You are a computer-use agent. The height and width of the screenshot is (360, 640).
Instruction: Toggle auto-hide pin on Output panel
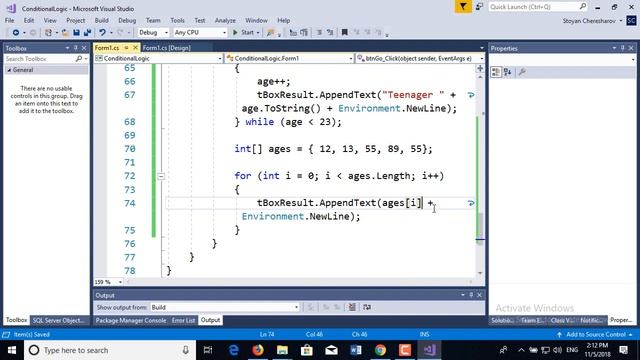tap(471, 295)
